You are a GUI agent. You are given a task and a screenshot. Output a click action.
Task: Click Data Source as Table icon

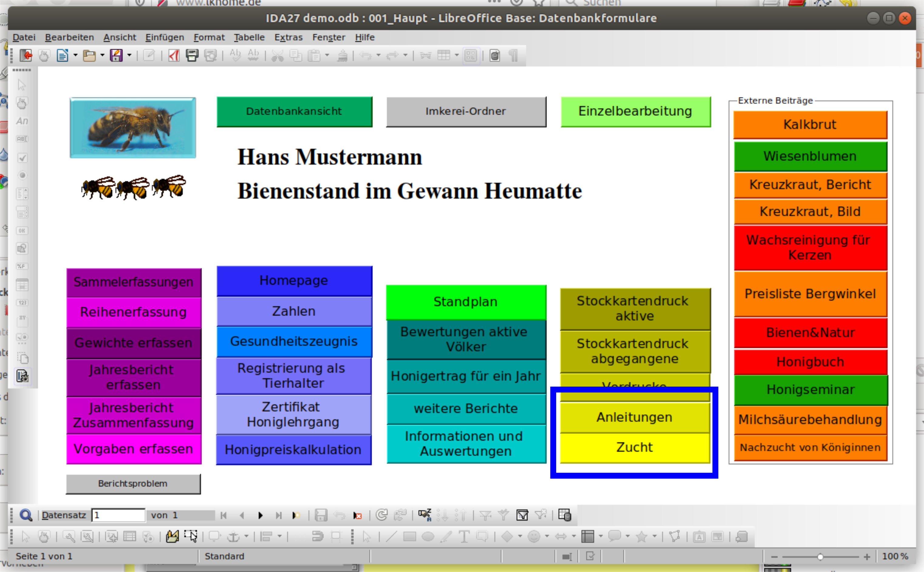click(565, 515)
